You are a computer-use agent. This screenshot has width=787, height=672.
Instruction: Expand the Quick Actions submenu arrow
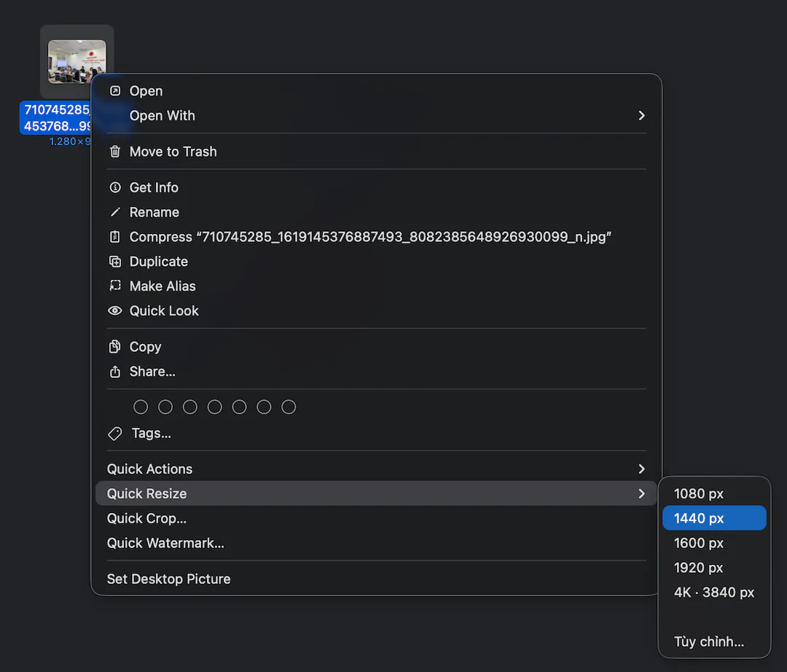[641, 469]
